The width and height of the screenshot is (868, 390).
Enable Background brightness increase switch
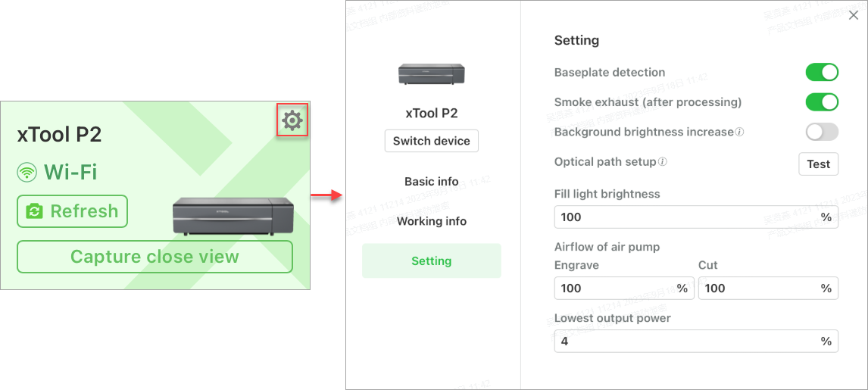tap(822, 133)
